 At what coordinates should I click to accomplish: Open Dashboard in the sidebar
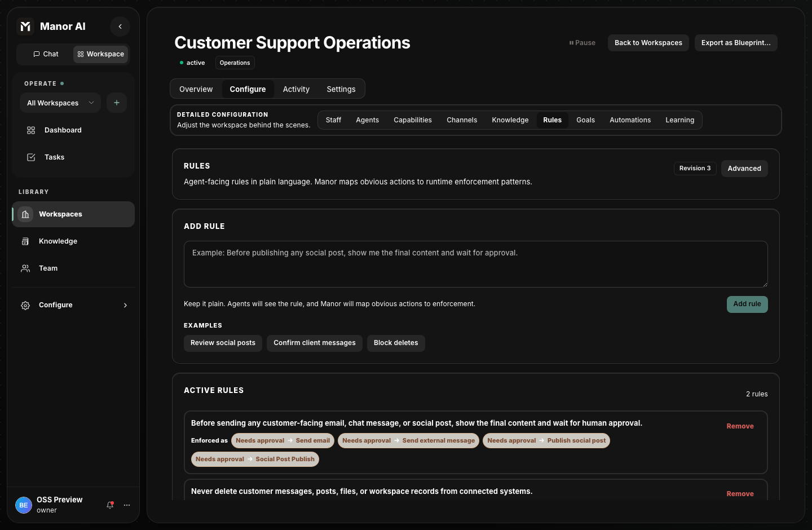[73, 130]
